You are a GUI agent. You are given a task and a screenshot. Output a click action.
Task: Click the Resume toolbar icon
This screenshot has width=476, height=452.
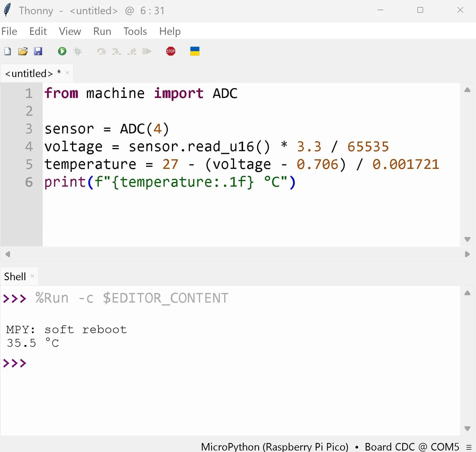click(x=147, y=52)
